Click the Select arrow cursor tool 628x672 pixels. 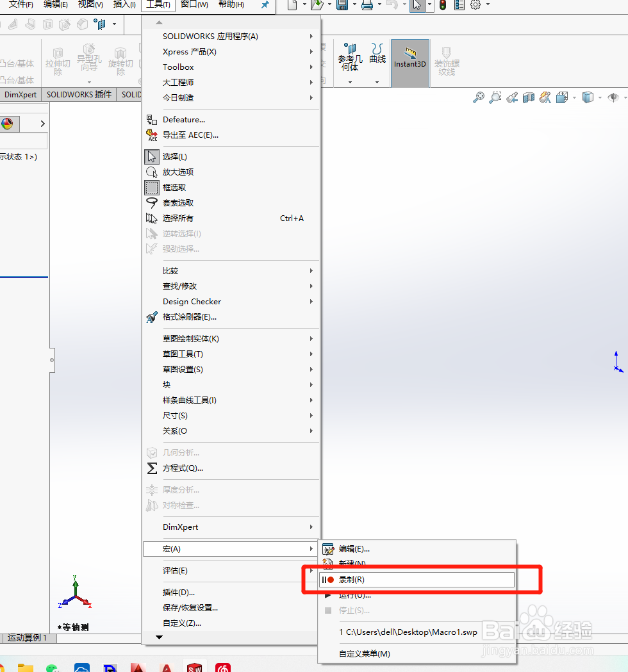[x=417, y=5]
